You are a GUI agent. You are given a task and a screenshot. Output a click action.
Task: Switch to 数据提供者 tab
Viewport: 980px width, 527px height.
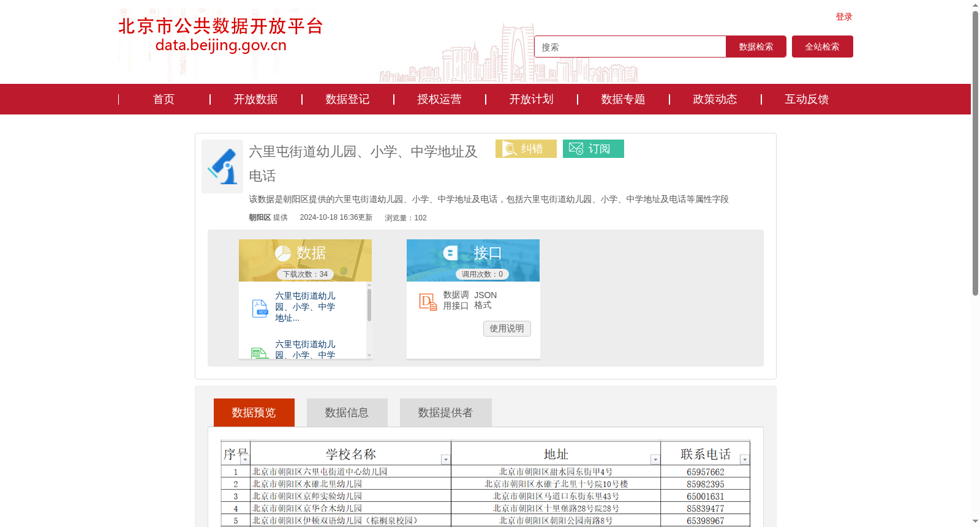[x=446, y=413]
